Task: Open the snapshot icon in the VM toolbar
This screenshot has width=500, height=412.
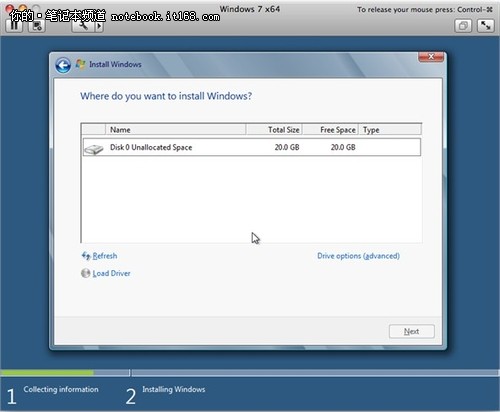Action: point(37,26)
